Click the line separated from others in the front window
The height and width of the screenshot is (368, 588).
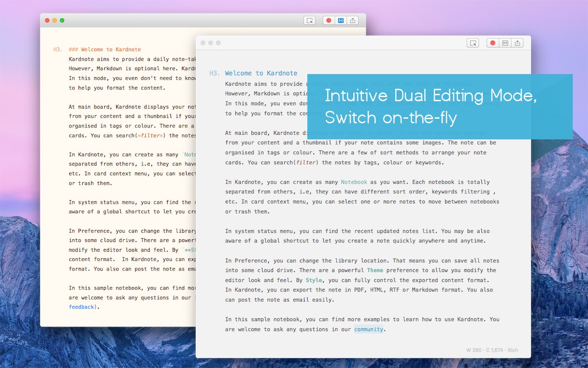(x=360, y=192)
